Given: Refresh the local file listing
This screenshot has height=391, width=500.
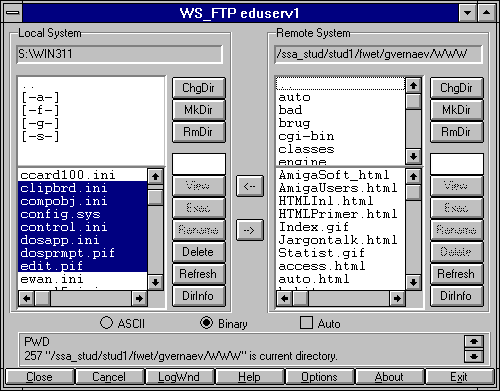Looking at the screenshot, I should coord(199,274).
